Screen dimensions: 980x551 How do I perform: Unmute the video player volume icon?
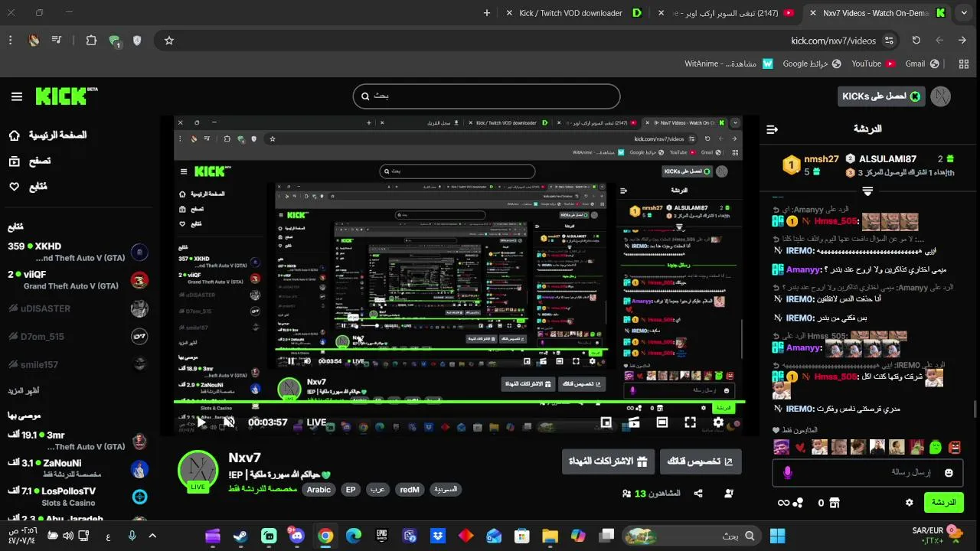tap(229, 422)
